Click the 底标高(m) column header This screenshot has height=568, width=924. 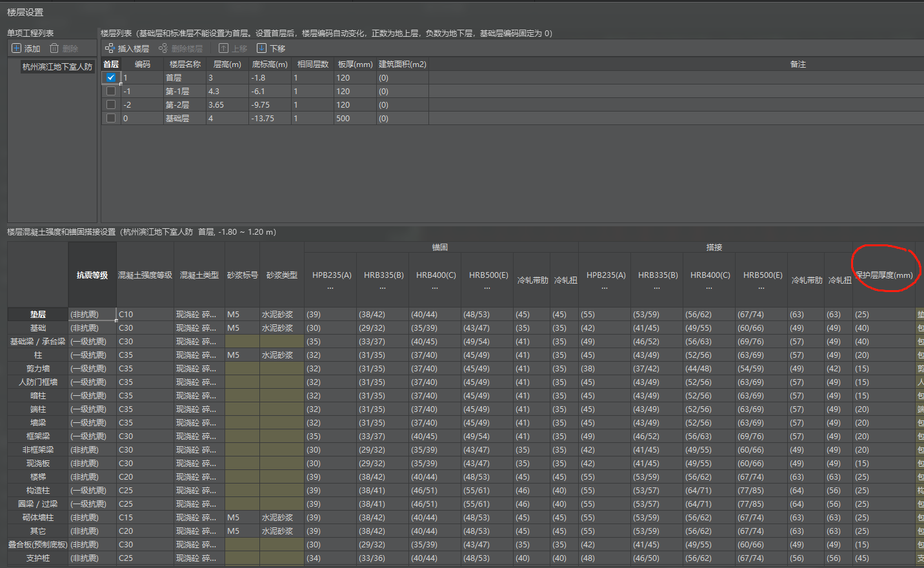pos(270,64)
